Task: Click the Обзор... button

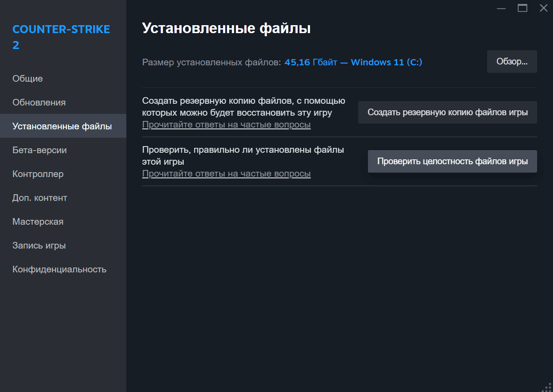Action: pyautogui.click(x=512, y=62)
